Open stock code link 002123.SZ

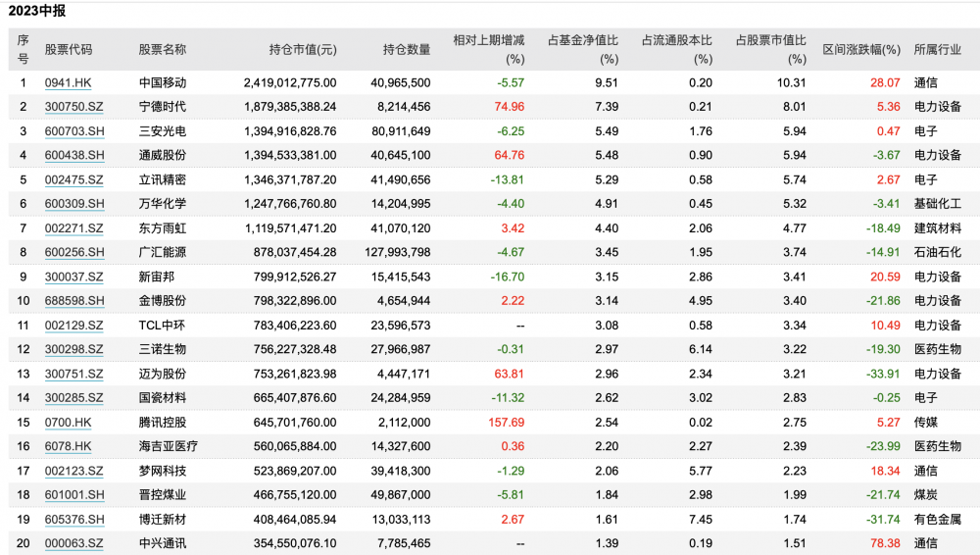73,471
